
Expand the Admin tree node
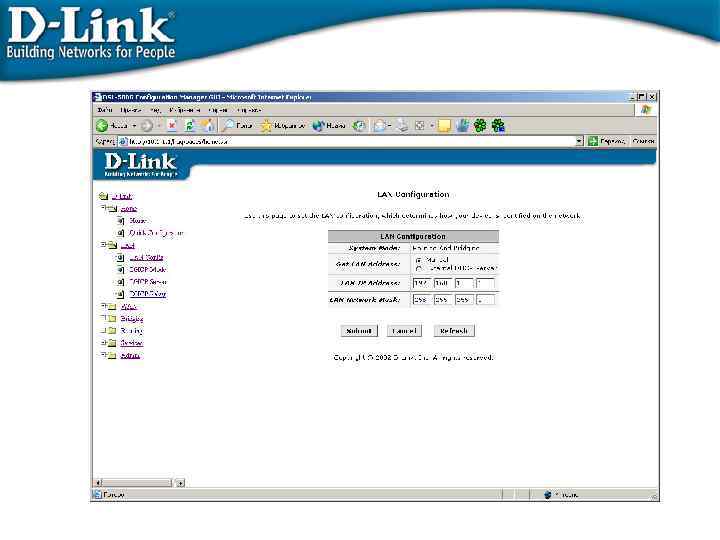coord(104,355)
